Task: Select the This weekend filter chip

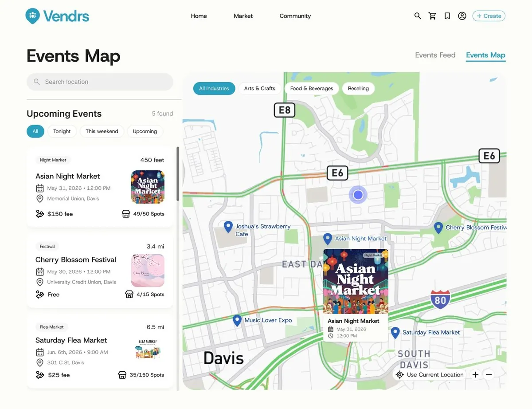Action: 102,131
